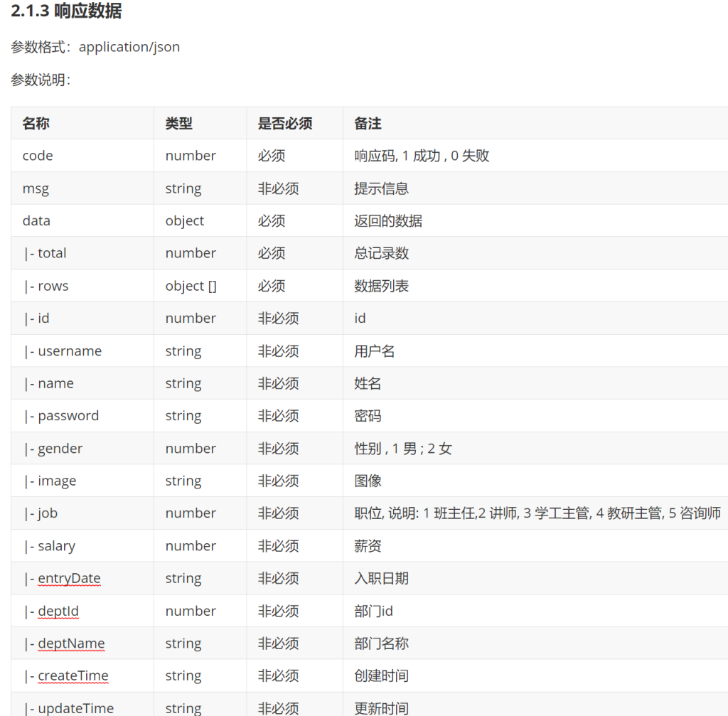Click the gender remark '性别 , 1 男 ; 2 女'

tap(403, 449)
